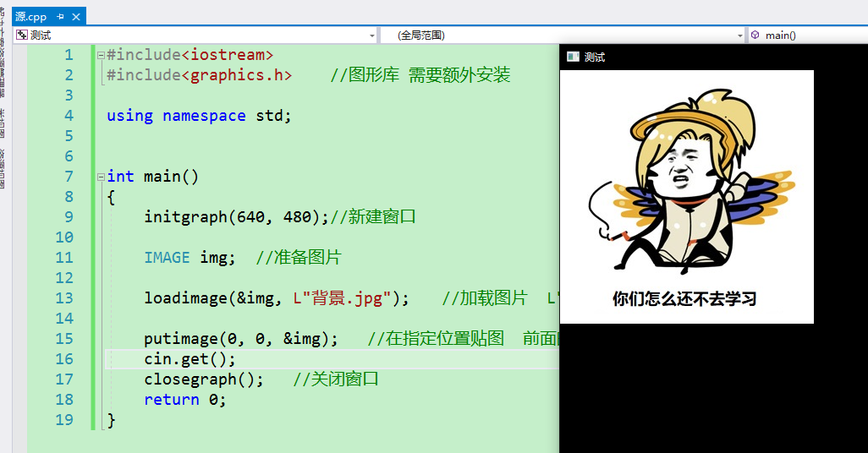Click line number 9 in the gutter
Screen dimensions: 868x453
coord(69,217)
